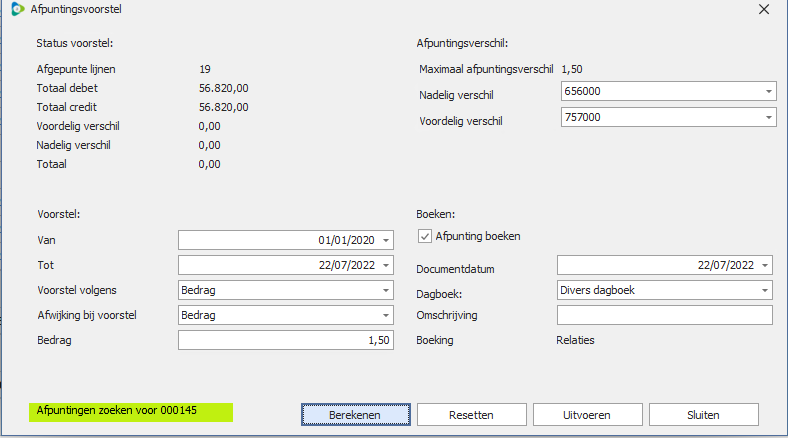Select the Relaties text next to Boeking
Image resolution: width=788 pixels, height=438 pixels.
(x=575, y=341)
